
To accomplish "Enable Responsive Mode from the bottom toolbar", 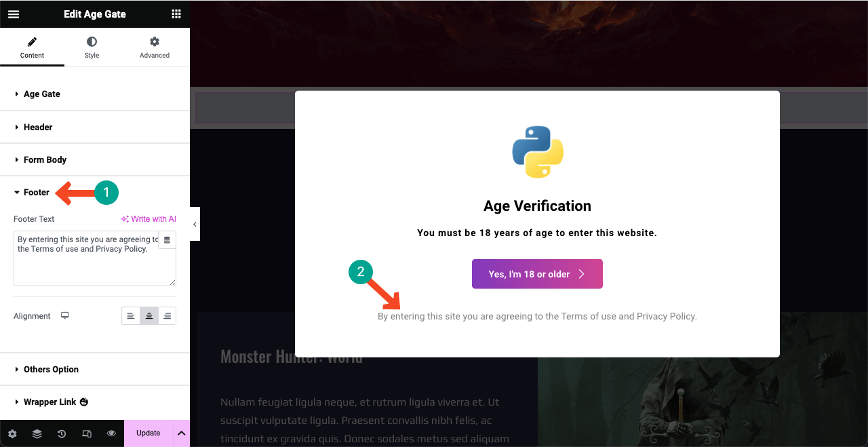I will (87, 433).
